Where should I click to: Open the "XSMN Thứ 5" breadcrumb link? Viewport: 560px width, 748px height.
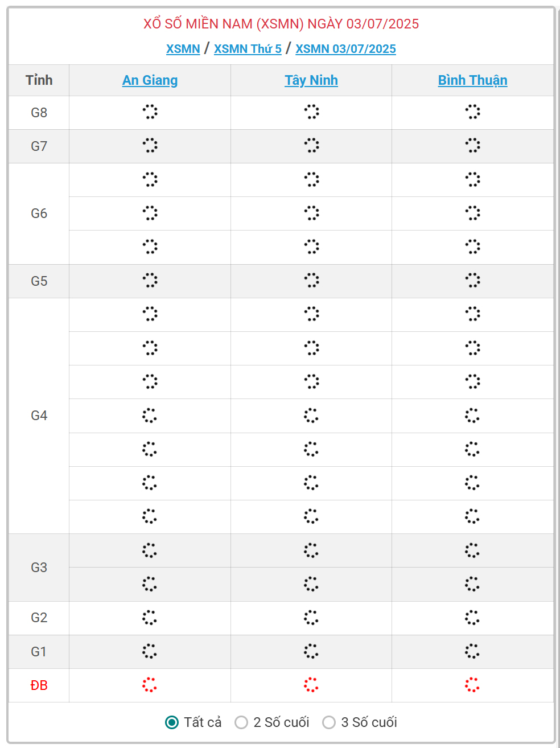coord(248,49)
